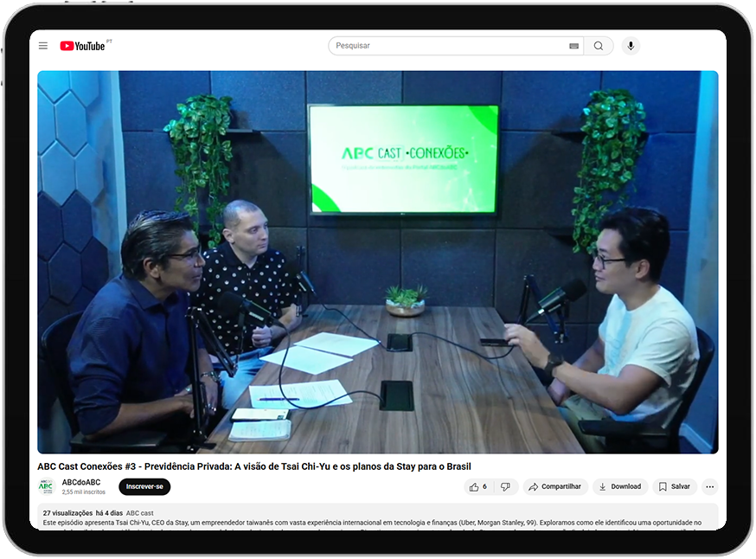Open the ABCdoABC channel name link
This screenshot has height=559, width=756.
(x=81, y=482)
